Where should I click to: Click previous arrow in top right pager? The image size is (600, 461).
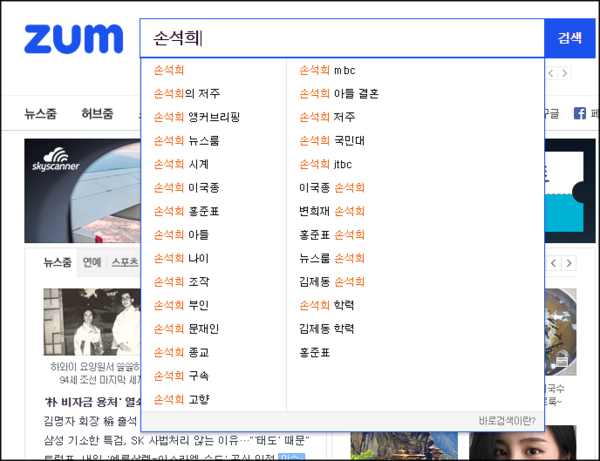click(x=551, y=74)
